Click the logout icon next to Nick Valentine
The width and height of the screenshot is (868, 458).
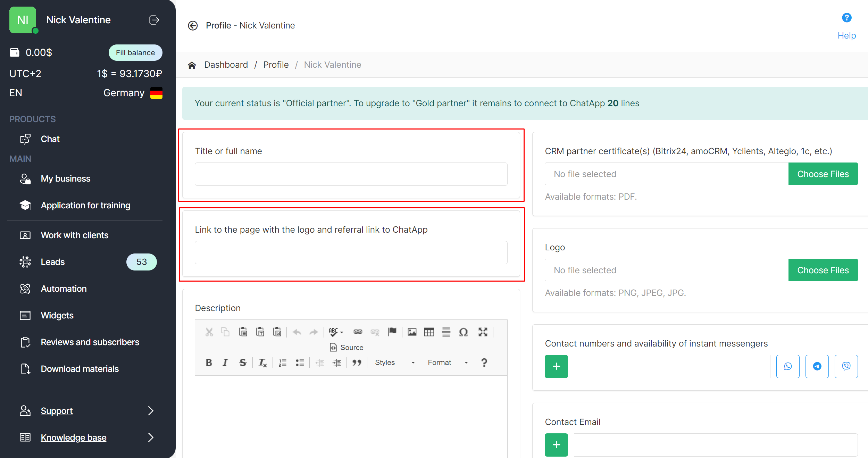click(154, 20)
